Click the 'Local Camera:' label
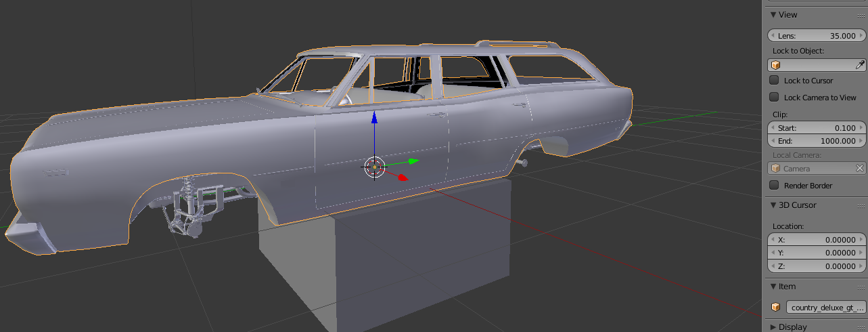 click(798, 155)
